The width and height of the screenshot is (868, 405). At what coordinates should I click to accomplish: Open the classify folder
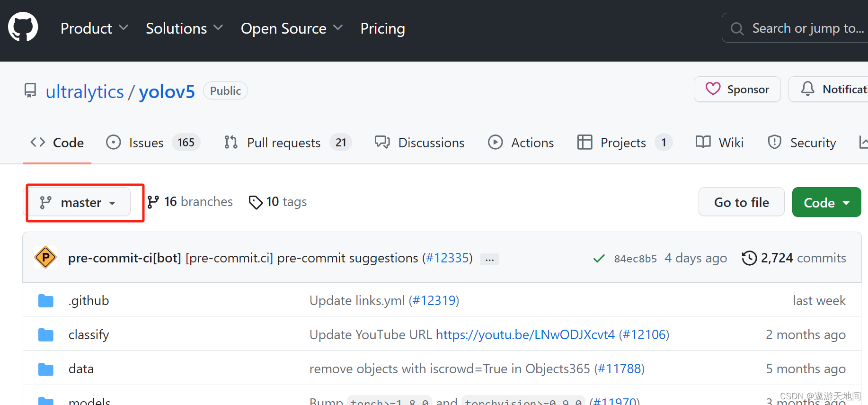(89, 334)
